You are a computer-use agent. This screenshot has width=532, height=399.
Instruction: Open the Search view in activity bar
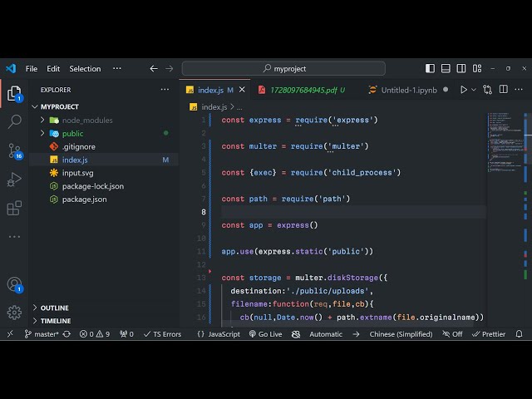(14, 122)
